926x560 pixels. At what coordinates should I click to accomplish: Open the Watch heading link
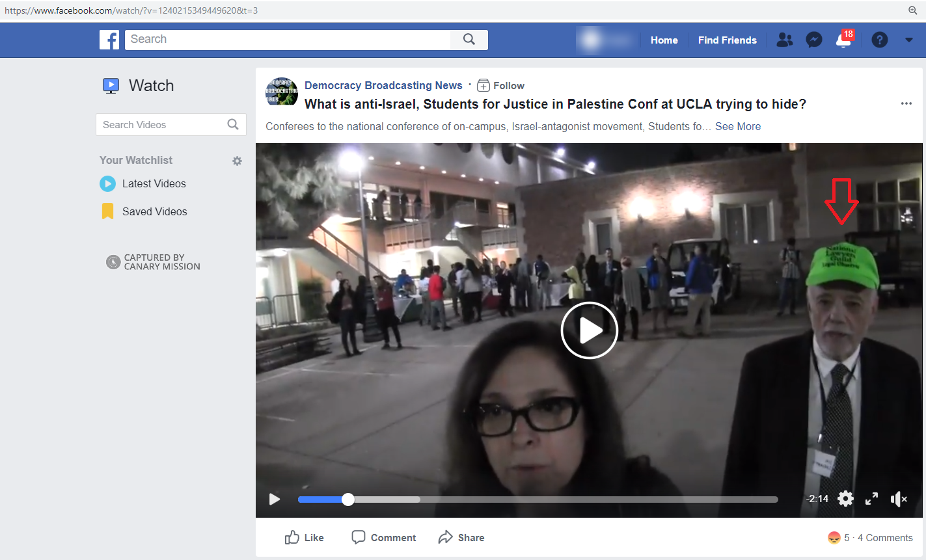[x=151, y=86]
